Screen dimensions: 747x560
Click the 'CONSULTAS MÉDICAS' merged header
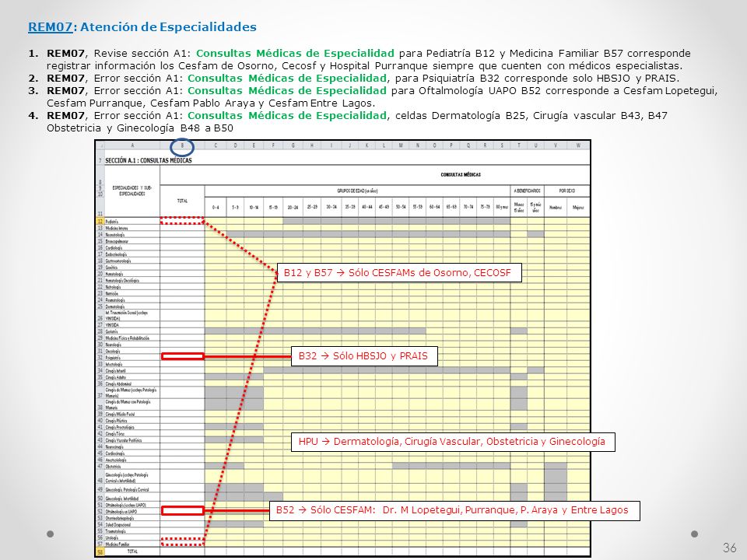coord(461,175)
